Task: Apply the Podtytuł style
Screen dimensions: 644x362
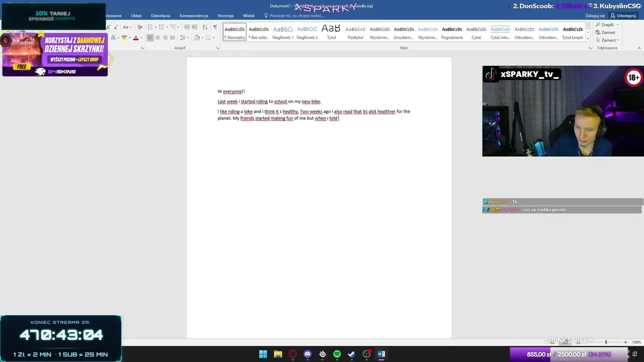Action: point(355,32)
